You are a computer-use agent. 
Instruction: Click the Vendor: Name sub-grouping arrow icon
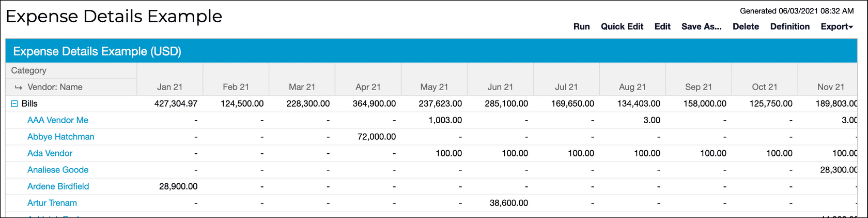coord(19,88)
